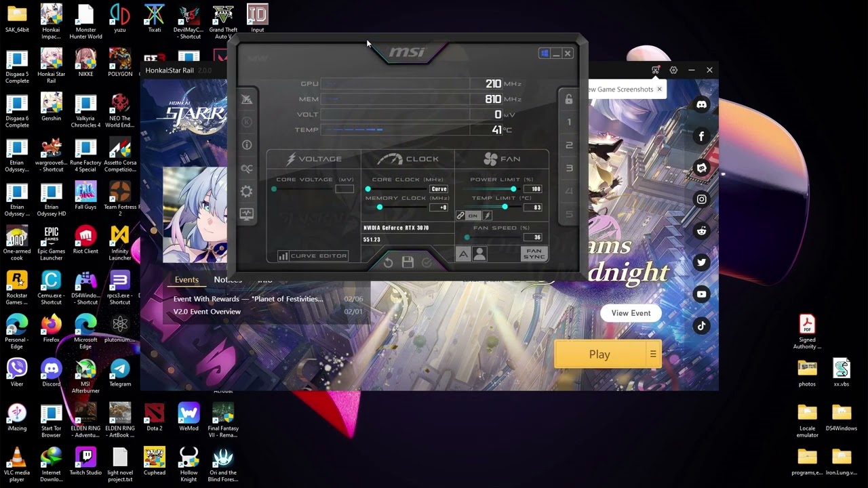Viewport: 868px width, 488px height.
Task: Toggle Apply at Windows startup icon
Action: [545, 54]
